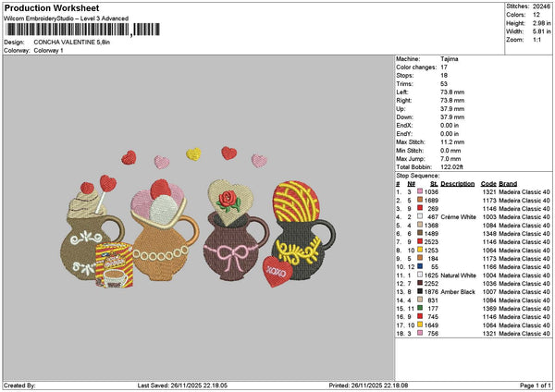Select the Max Stitch value 11.2 mm

(x=452, y=142)
